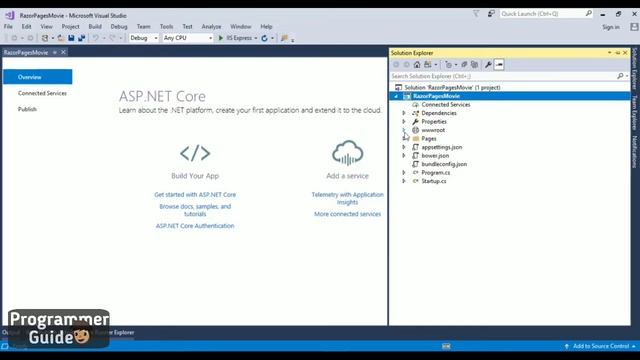Select the Publish side tab
640x360 pixels.
coord(27,109)
